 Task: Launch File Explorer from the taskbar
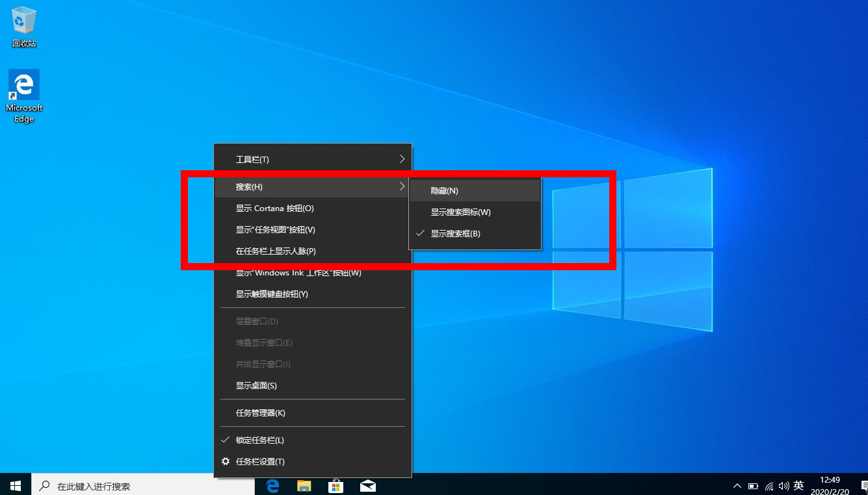pyautogui.click(x=304, y=485)
